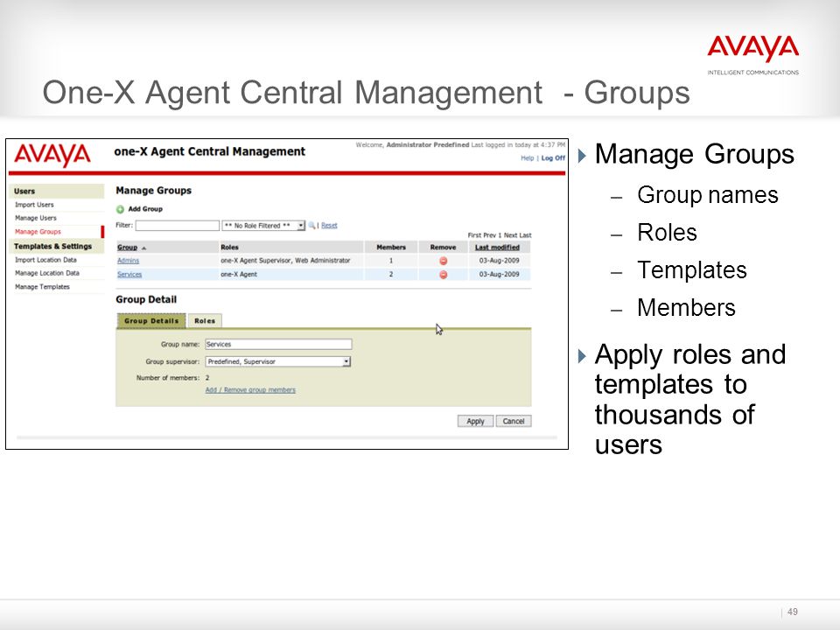The image size is (840, 630).
Task: Click the Log Off link
Action: coord(553,158)
